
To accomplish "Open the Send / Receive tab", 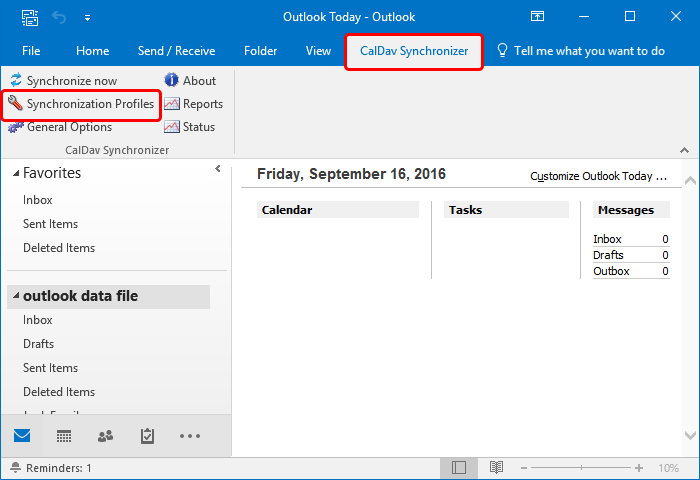I will [176, 51].
